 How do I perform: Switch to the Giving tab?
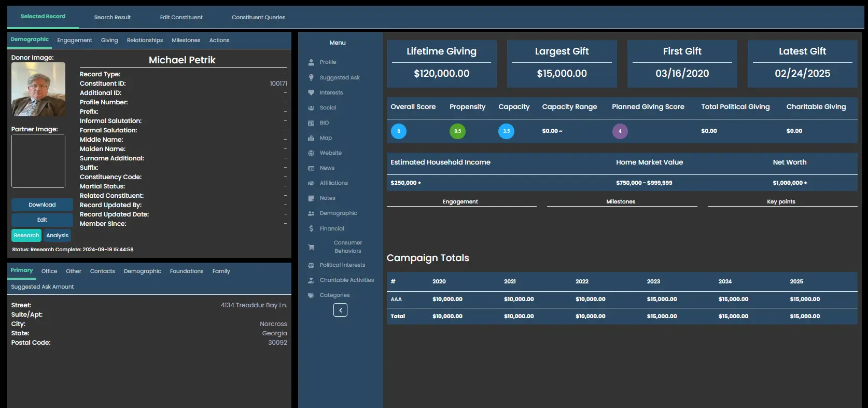pyautogui.click(x=109, y=40)
